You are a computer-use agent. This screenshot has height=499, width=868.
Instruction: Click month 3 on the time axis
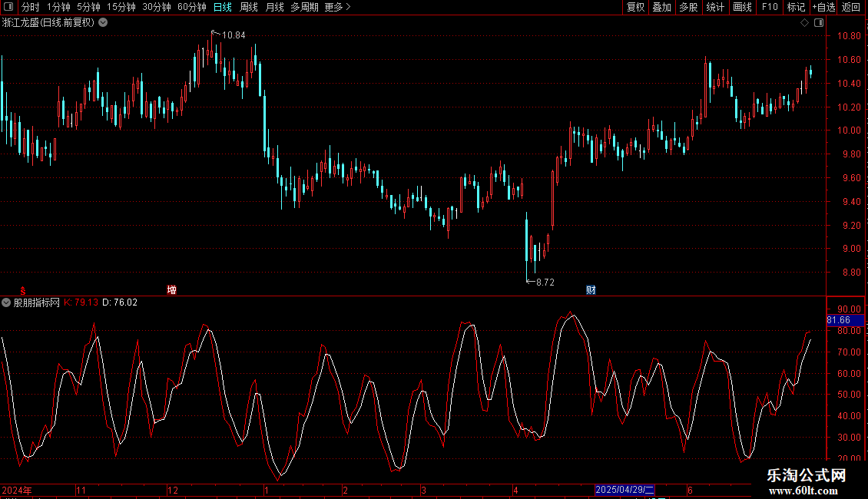click(x=423, y=490)
